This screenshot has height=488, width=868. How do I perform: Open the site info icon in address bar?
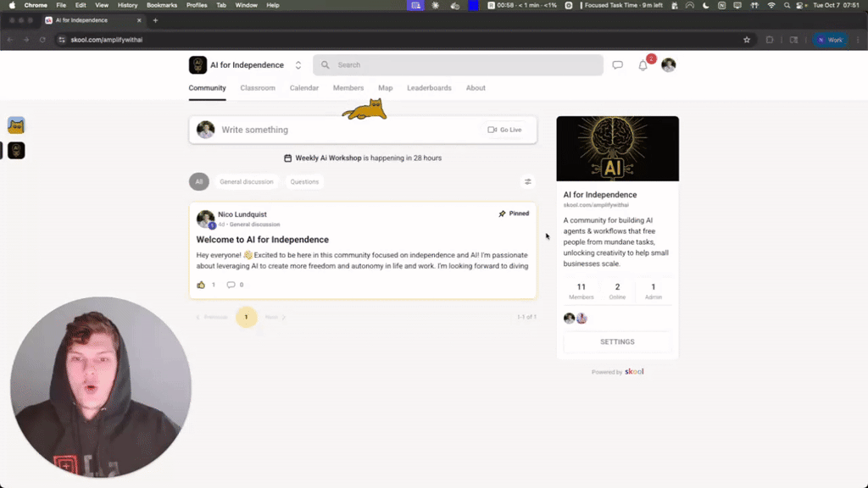62,40
